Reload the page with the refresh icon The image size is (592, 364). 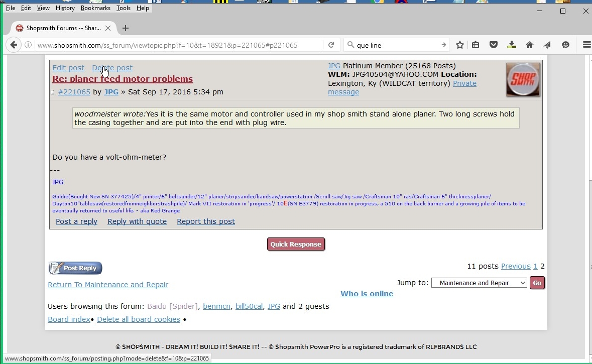coord(331,45)
